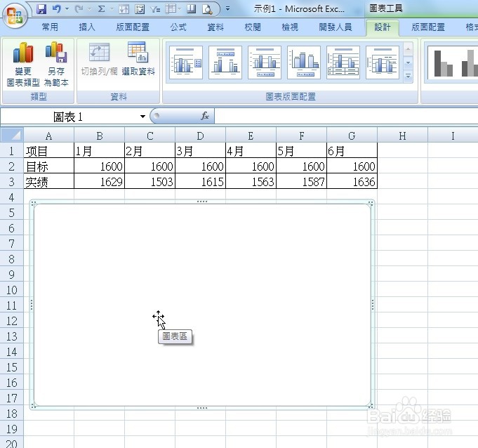Click cell A1 containing 项目

coord(48,151)
